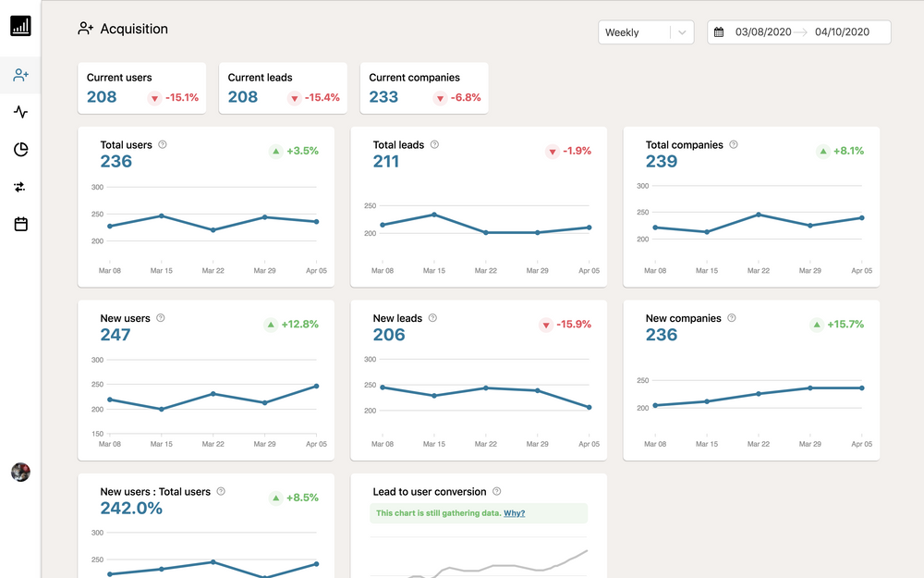This screenshot has width=924, height=578.
Task: Click the bar-chart app logo icon
Action: click(20, 26)
